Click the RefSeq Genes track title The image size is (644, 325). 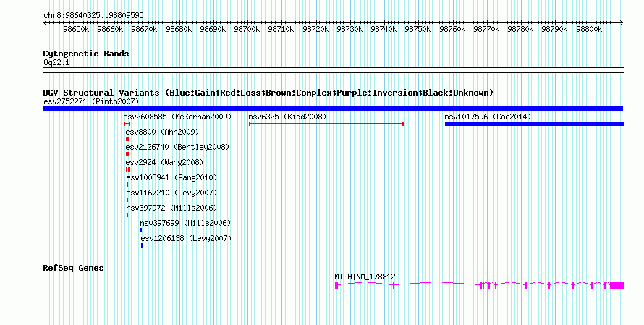tap(73, 268)
